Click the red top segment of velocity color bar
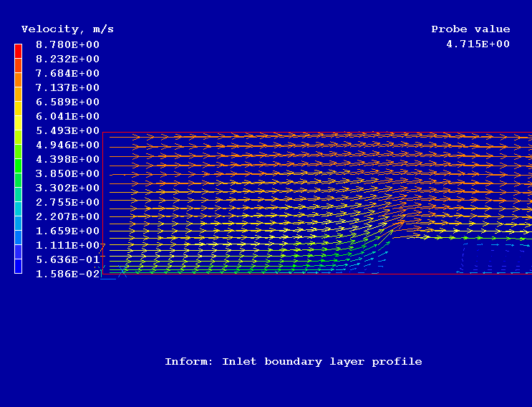The width and height of the screenshot is (532, 407). click(18, 51)
